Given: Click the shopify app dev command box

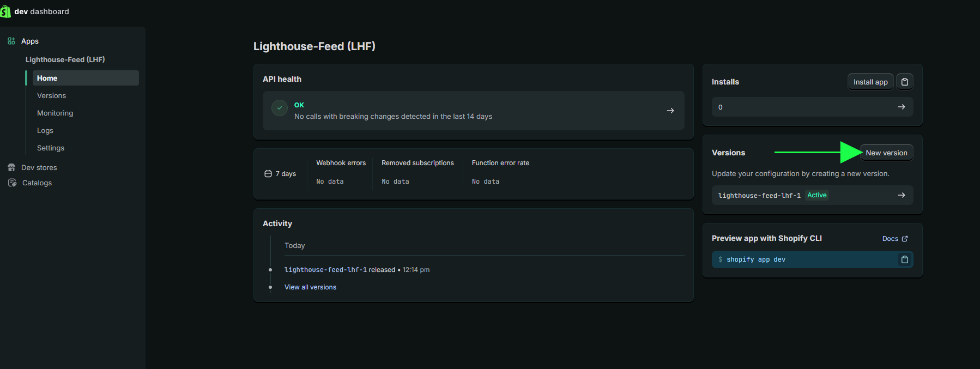Looking at the screenshot, I should click(812, 259).
